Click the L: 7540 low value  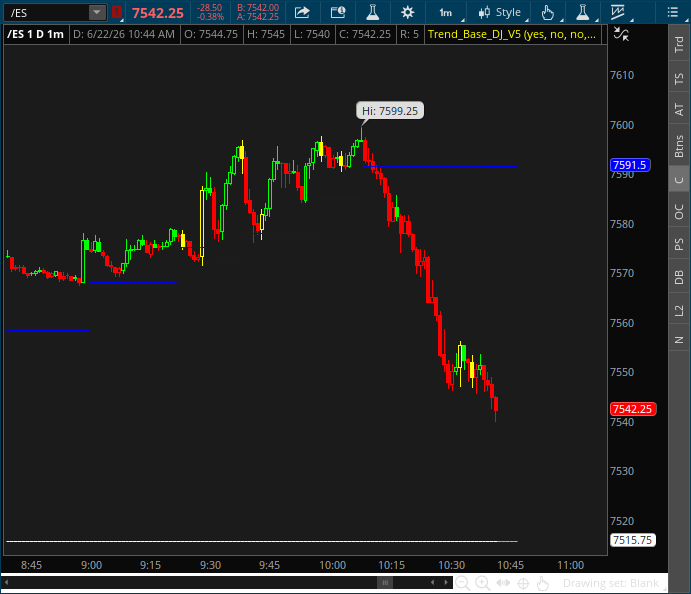coord(312,34)
